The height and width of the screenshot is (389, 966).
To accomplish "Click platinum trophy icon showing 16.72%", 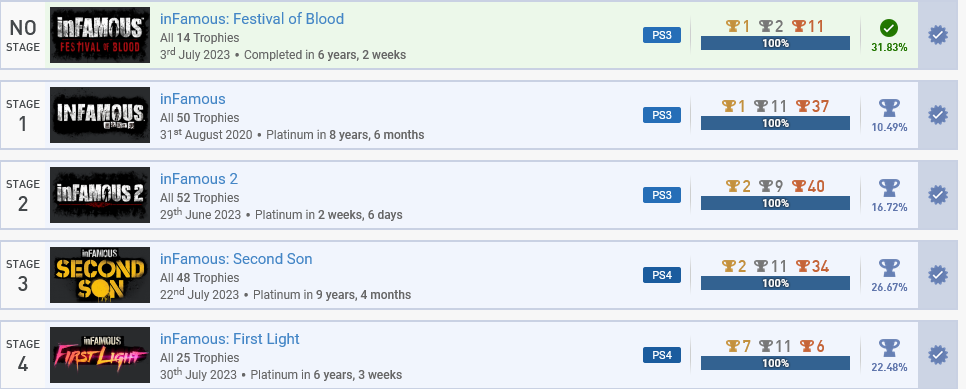I will [889, 188].
